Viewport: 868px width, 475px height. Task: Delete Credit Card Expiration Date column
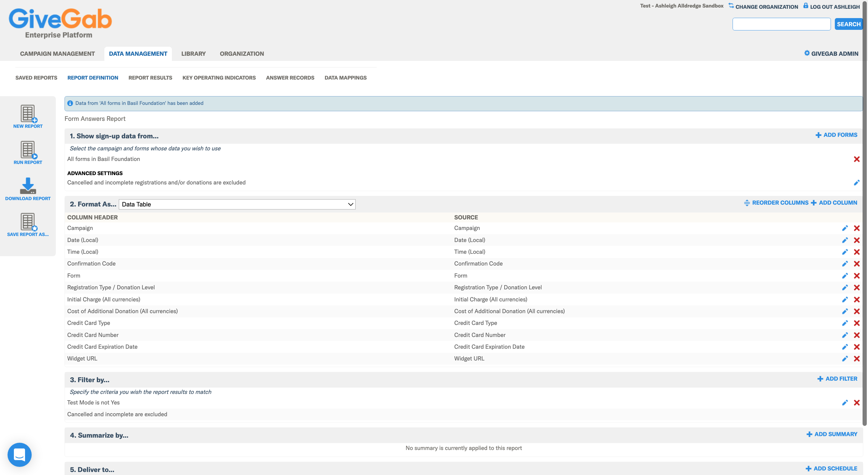pos(857,347)
